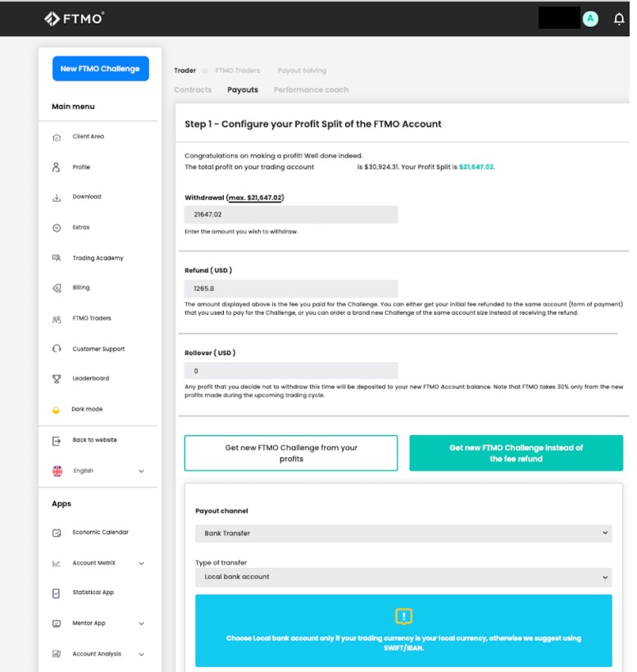This screenshot has height=672, width=637.
Task: Open the Economic Calendar app
Action: point(98,533)
